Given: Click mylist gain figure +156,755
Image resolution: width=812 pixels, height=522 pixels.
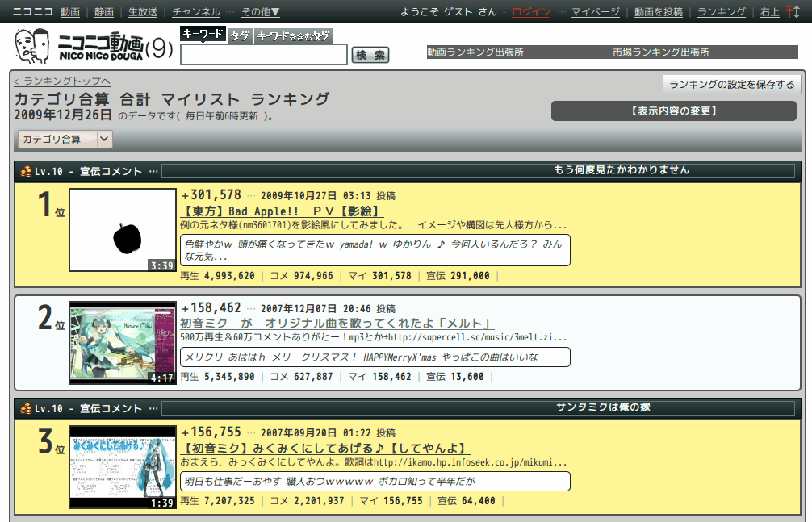Looking at the screenshot, I should (211, 432).
